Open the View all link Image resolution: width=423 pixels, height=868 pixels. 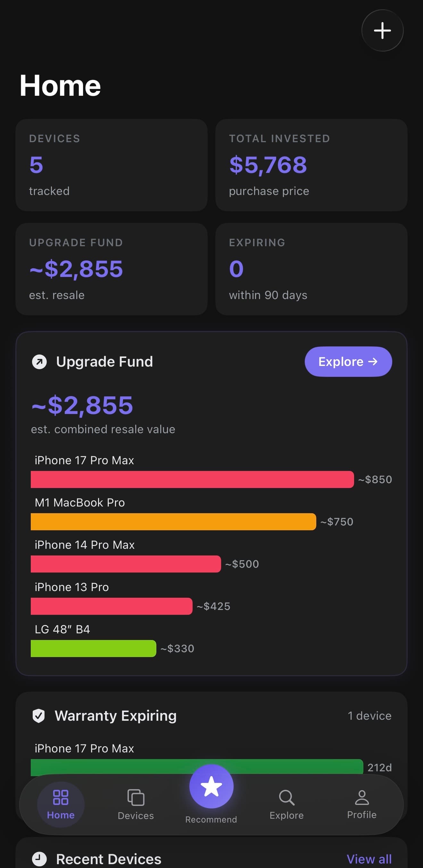pos(369,859)
